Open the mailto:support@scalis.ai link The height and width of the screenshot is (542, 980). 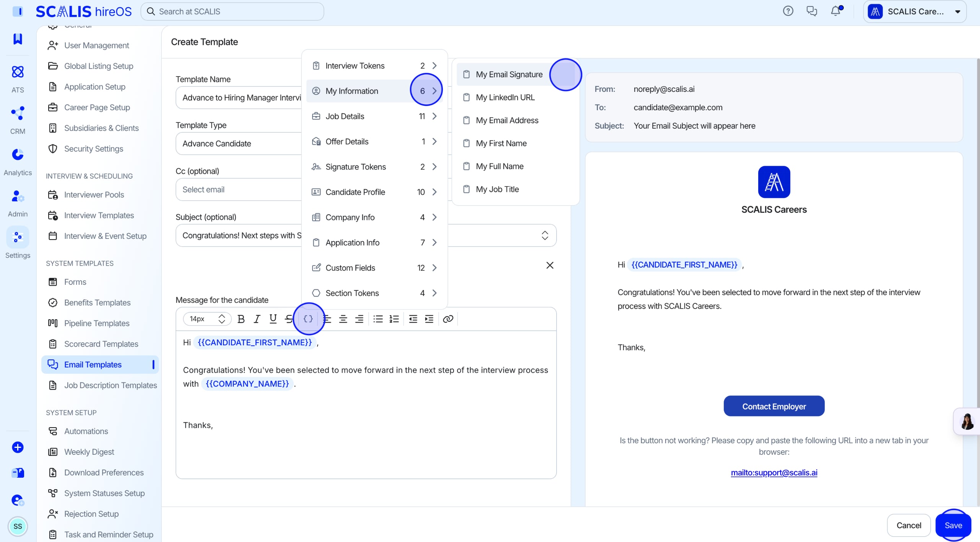(774, 472)
